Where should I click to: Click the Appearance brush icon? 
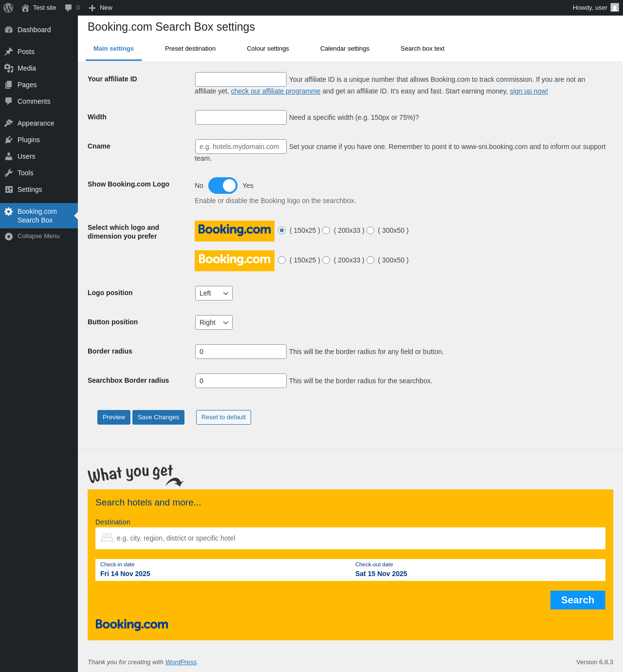coord(9,123)
